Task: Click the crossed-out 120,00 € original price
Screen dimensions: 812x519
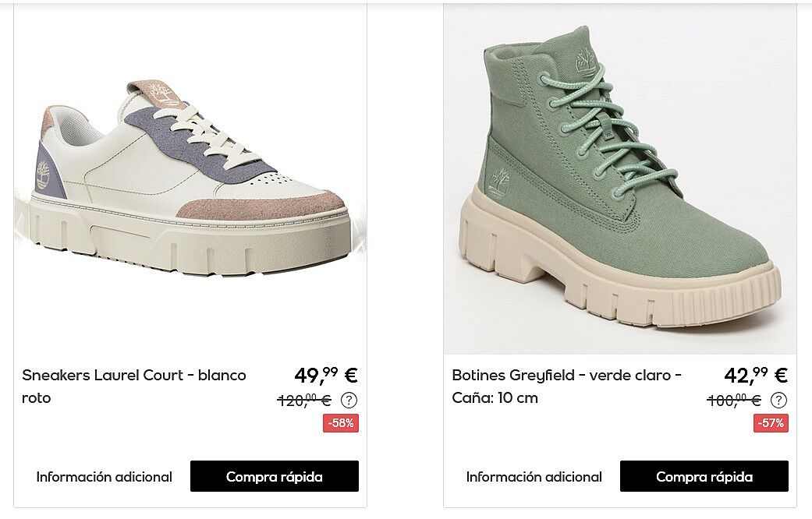Action: pos(304,400)
